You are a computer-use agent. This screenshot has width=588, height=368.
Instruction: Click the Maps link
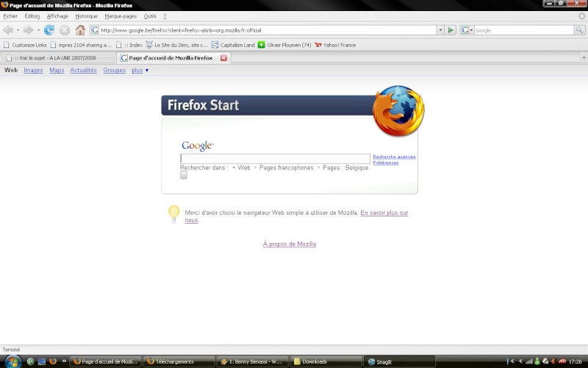pyautogui.click(x=57, y=70)
